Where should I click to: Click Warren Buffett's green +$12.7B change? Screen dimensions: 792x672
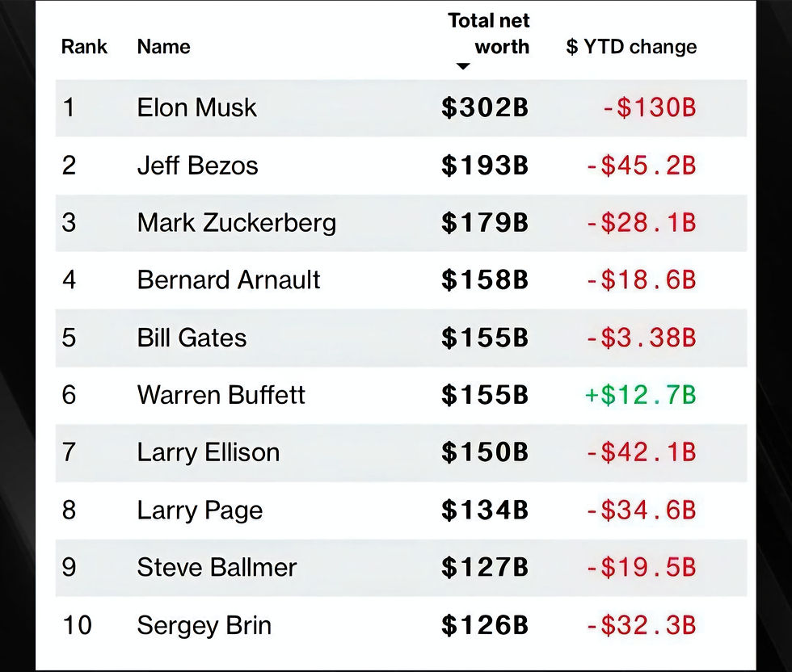639,395
